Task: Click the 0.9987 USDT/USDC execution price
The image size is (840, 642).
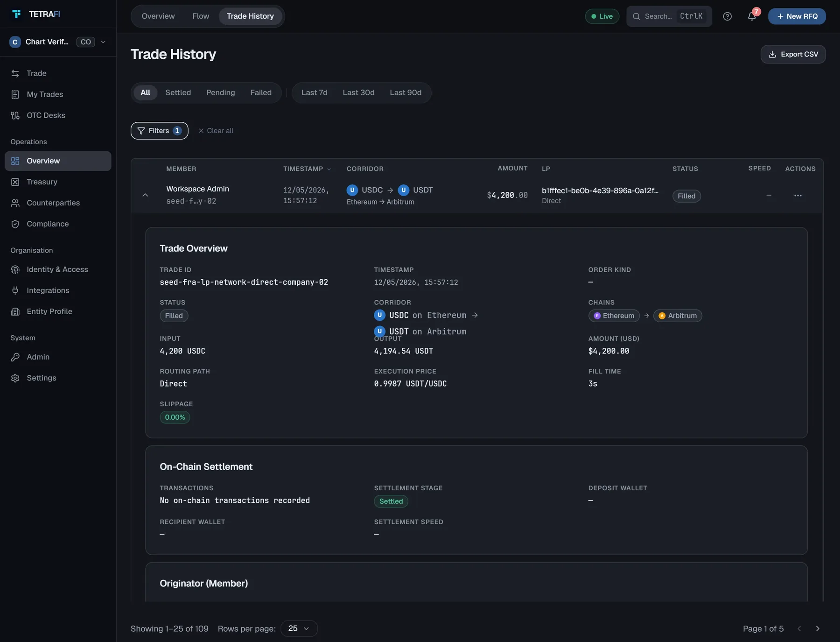Action: [410, 383]
